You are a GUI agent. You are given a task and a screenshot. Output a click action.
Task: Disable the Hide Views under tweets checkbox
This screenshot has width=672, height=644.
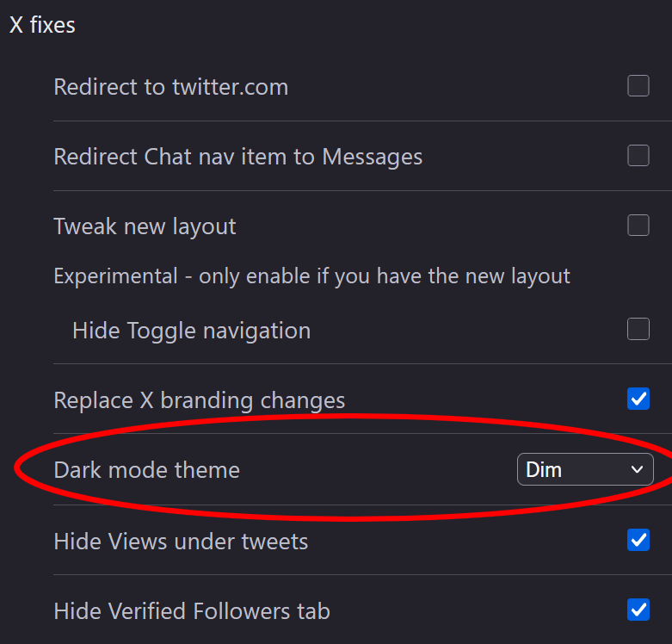click(x=638, y=540)
